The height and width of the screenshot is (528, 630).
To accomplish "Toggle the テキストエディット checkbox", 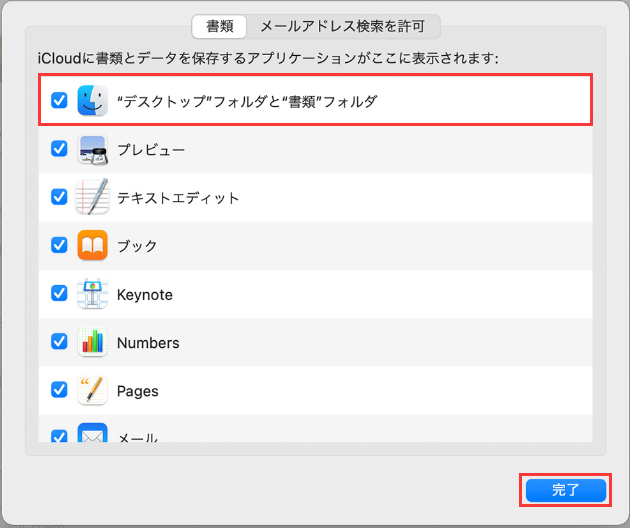I will click(x=59, y=197).
